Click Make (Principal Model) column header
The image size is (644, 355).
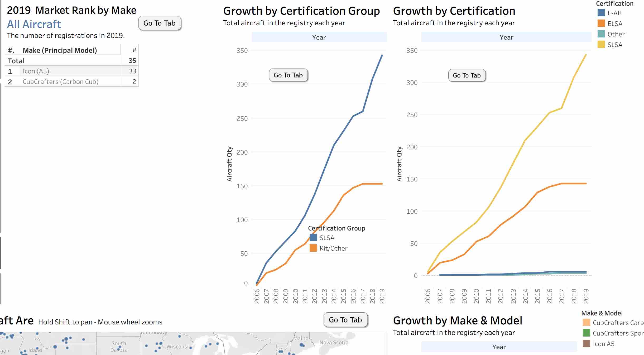(x=60, y=50)
